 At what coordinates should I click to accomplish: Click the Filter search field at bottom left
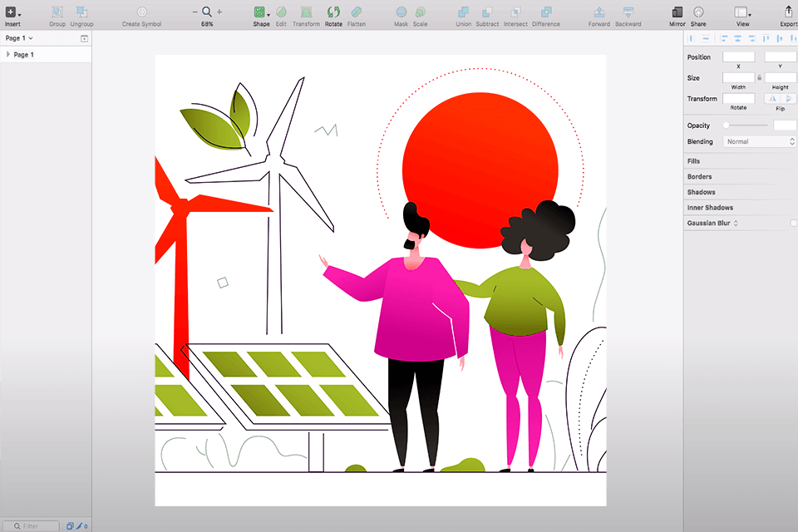point(31,525)
